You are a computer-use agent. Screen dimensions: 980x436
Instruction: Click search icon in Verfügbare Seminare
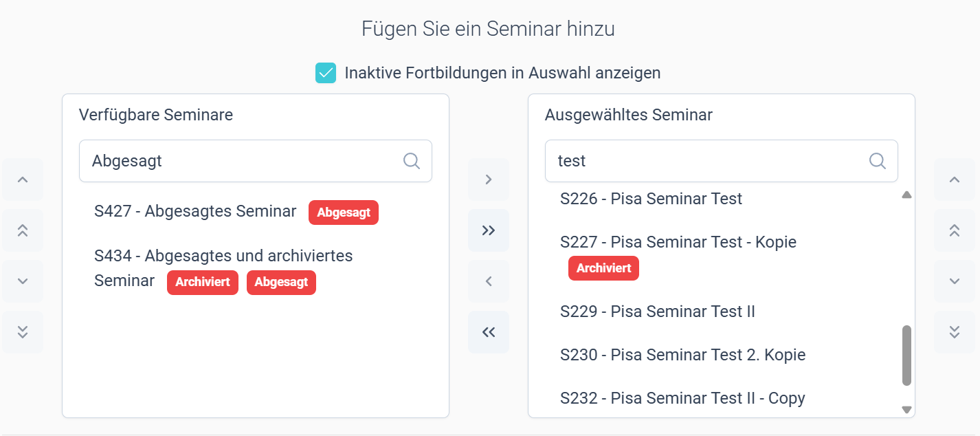[412, 161]
